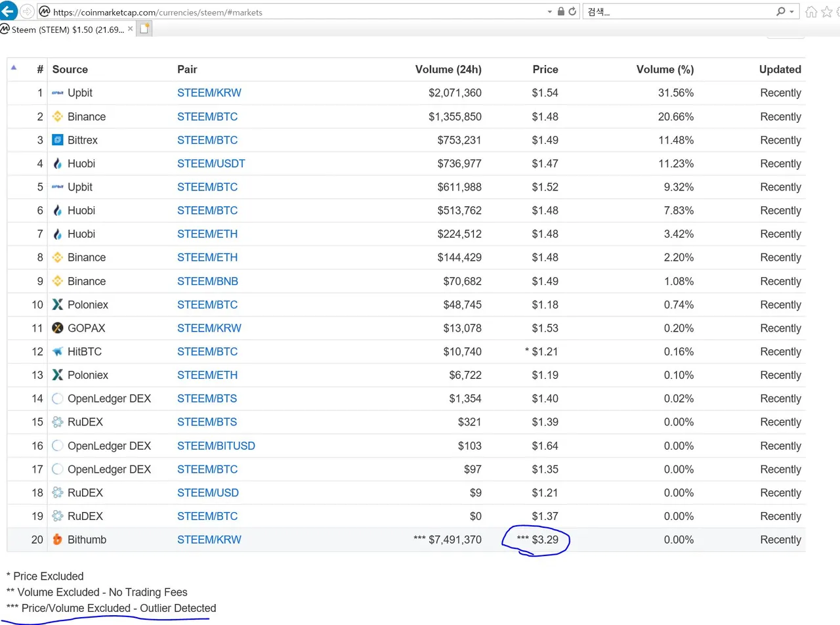Refresh the page with the reload icon

point(573,12)
